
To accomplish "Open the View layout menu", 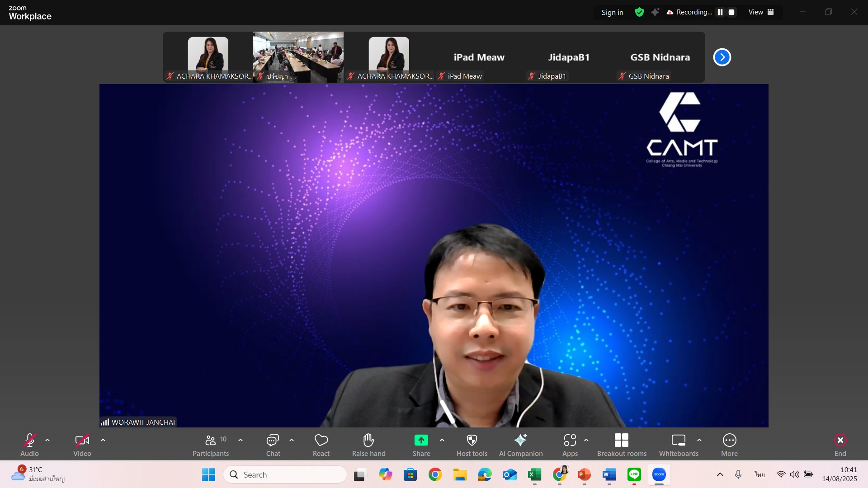I will (x=761, y=12).
